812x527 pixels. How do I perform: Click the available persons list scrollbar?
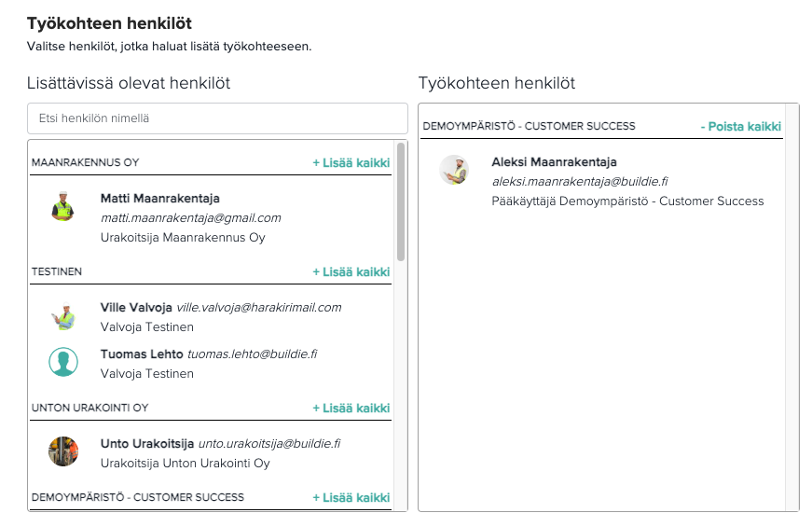[401, 202]
